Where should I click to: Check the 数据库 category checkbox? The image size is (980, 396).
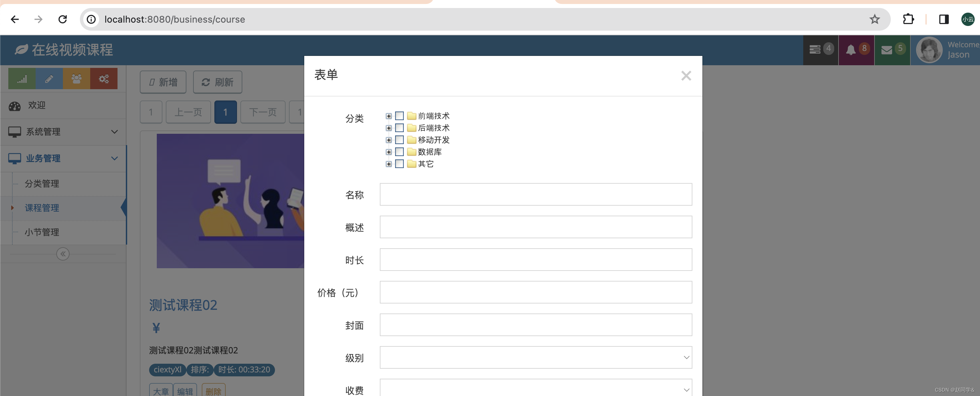click(399, 152)
